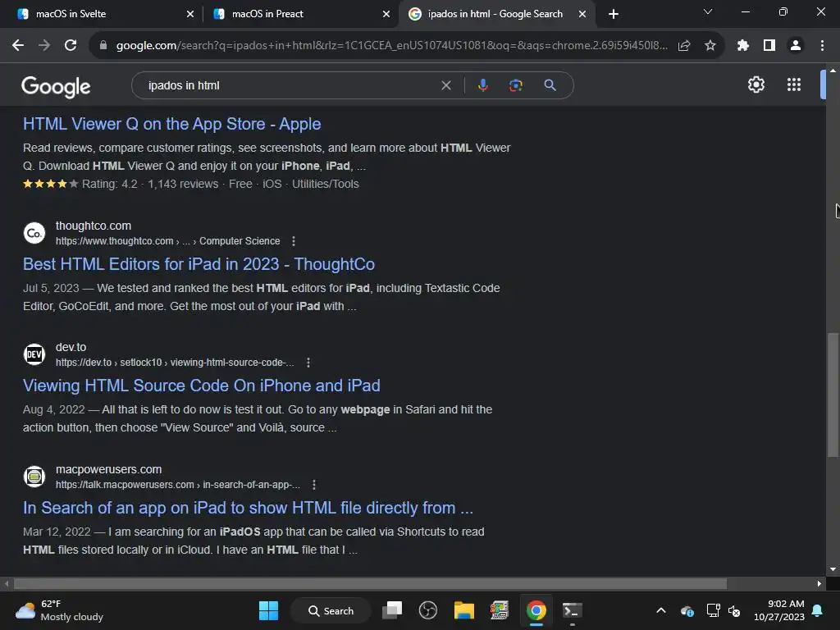
Task: Click the vertical scrollbar thumb
Action: click(833, 395)
